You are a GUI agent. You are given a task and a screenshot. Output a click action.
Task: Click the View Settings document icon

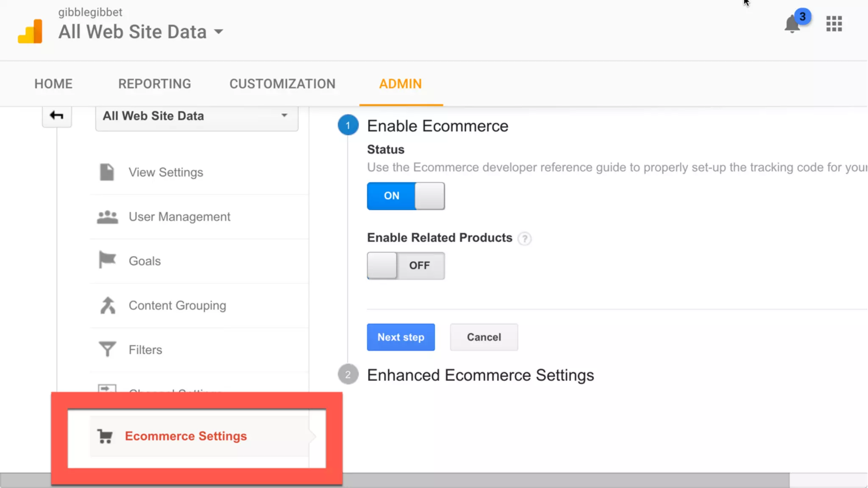[x=107, y=172]
